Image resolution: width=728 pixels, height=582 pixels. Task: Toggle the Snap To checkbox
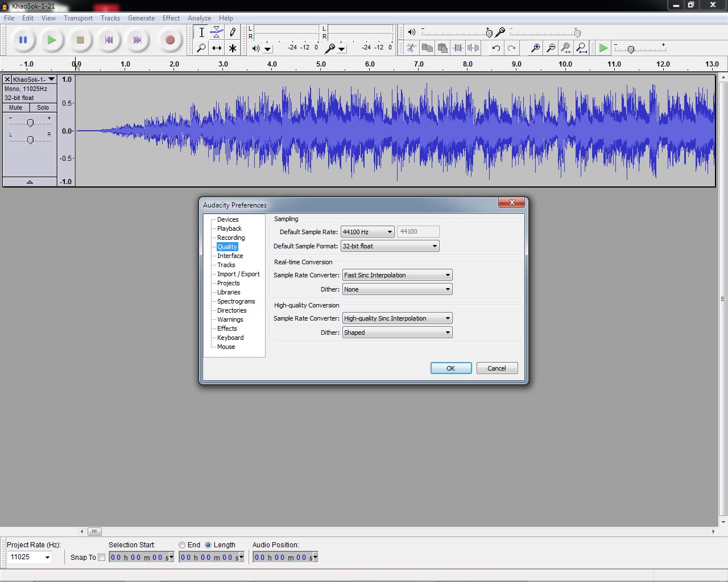coord(102,558)
